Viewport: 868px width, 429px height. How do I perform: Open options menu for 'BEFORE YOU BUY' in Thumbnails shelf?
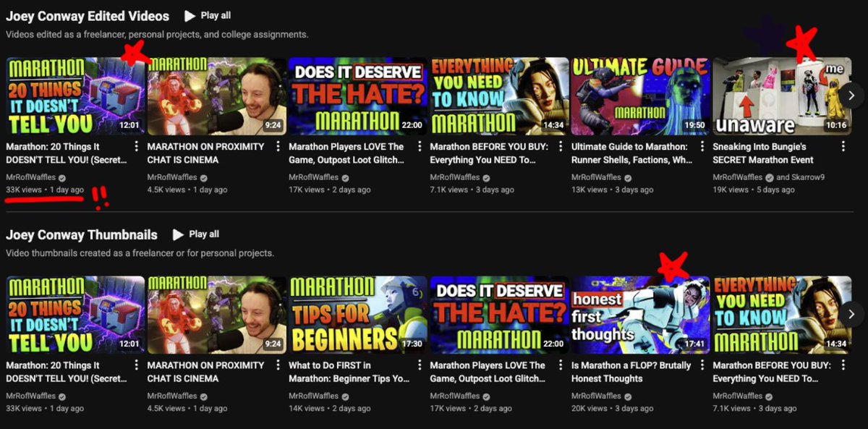[843, 365]
